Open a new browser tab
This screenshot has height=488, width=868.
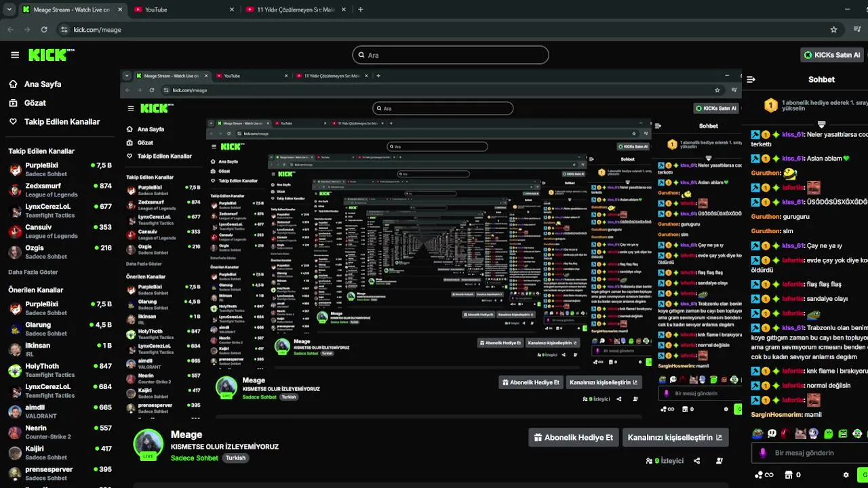360,9
